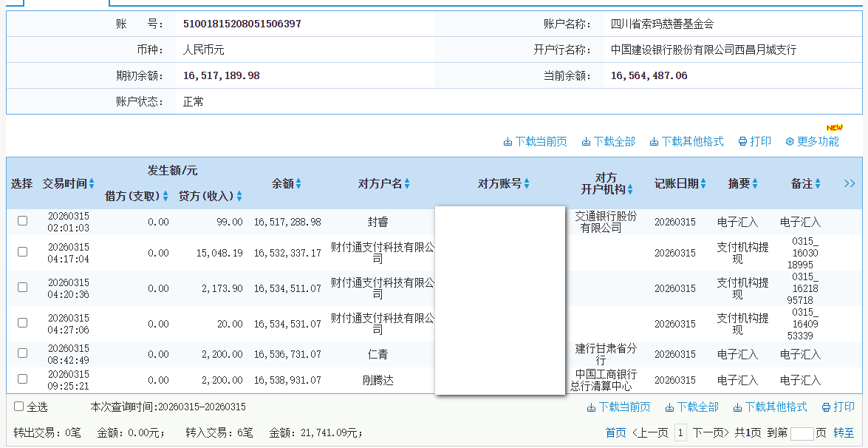Click the top 下载全部 download icon
Image resolution: width=868 pixels, height=448 pixels.
click(586, 142)
